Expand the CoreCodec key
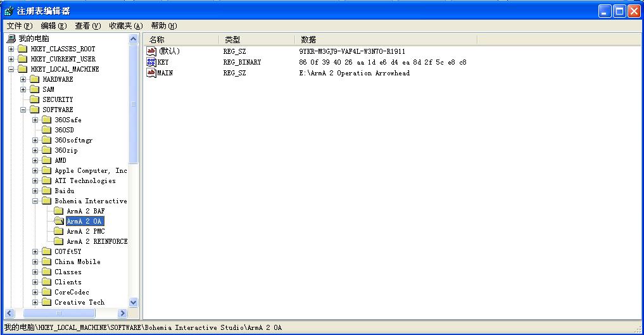The height and width of the screenshot is (335, 644). [35, 293]
